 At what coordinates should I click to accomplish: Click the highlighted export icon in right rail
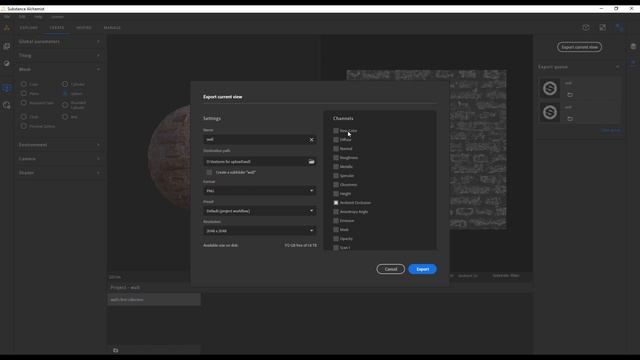pos(633,62)
